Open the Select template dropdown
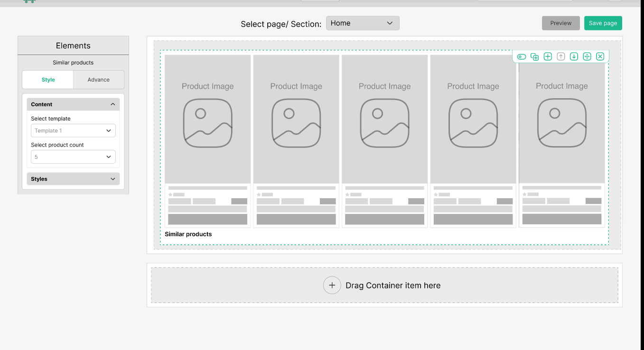 (x=73, y=131)
